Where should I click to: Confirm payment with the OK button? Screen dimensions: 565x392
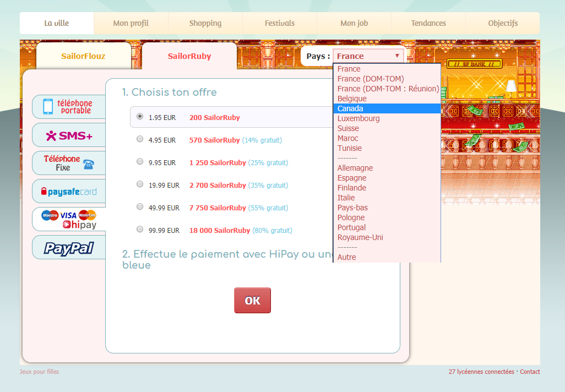252,300
